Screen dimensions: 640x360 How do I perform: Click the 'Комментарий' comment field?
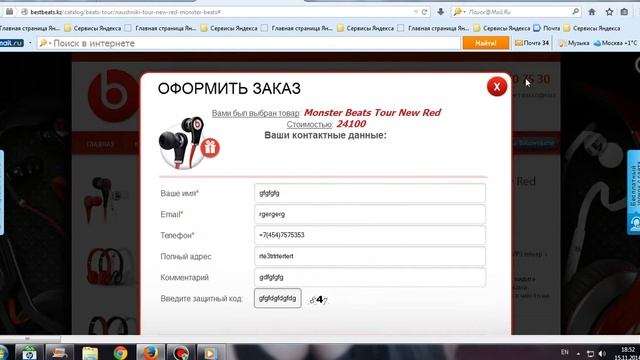(370, 278)
